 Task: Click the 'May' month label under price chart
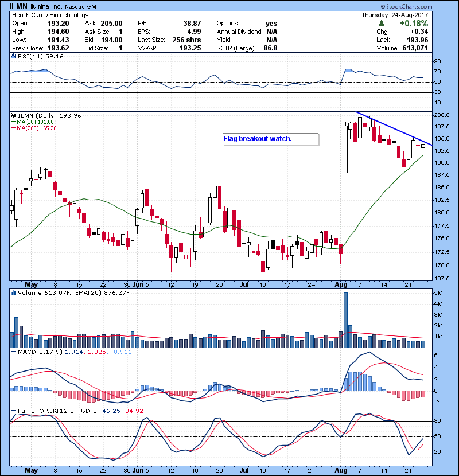[32, 284]
